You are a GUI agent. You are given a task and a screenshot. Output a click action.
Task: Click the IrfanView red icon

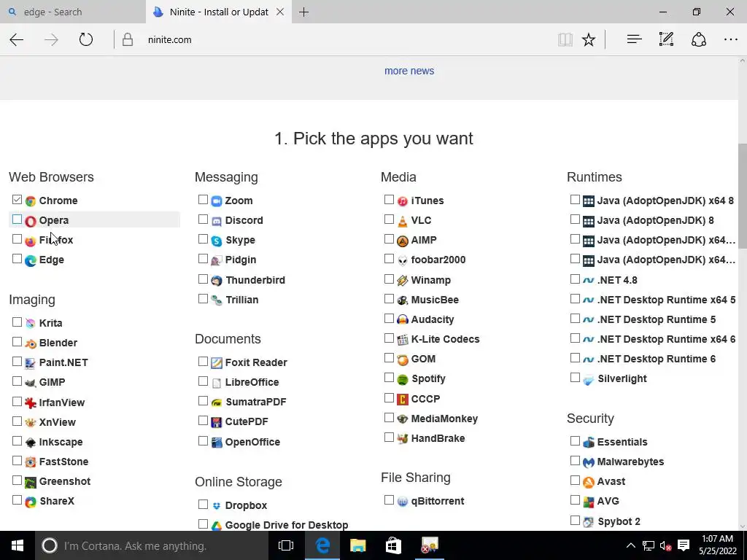31,402
